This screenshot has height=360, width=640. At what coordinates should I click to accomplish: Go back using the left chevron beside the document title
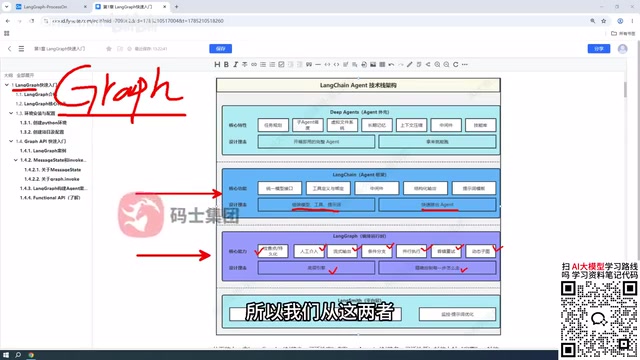(9, 49)
